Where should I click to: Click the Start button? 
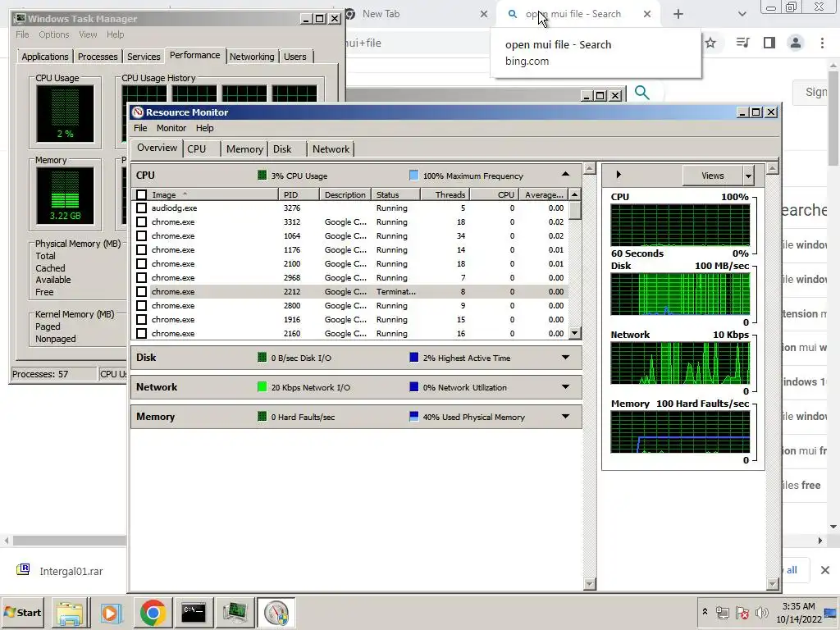click(x=22, y=612)
